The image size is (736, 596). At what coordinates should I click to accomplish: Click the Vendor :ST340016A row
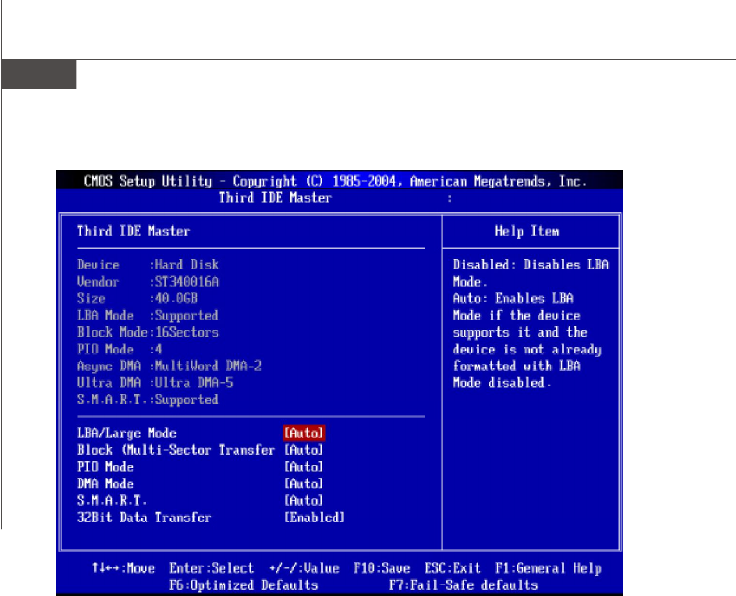click(148, 282)
